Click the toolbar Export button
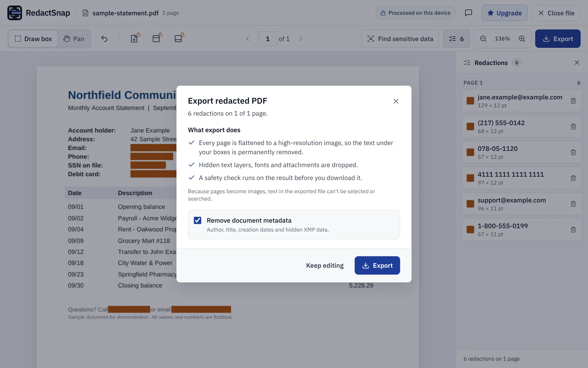Viewport: 588px width, 368px height. 558,39
